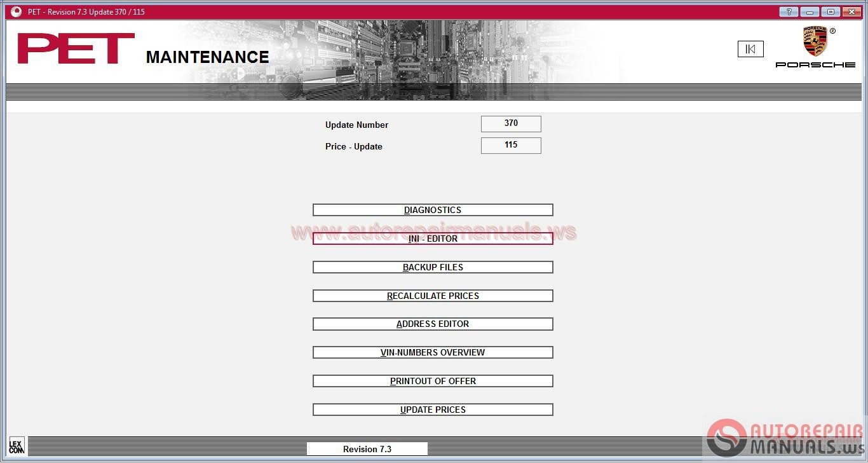This screenshot has height=463, width=868.
Task: Click the Price - Update label
Action: [354, 146]
